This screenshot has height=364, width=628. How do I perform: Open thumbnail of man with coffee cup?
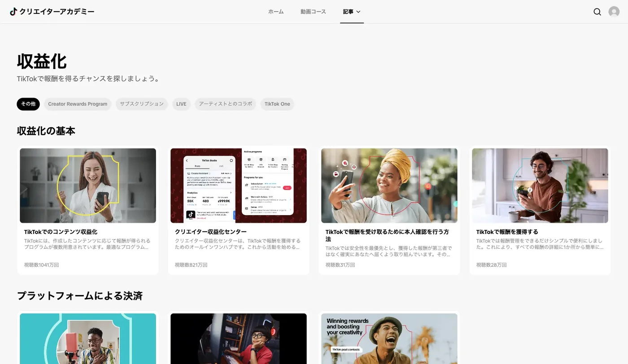(540, 186)
